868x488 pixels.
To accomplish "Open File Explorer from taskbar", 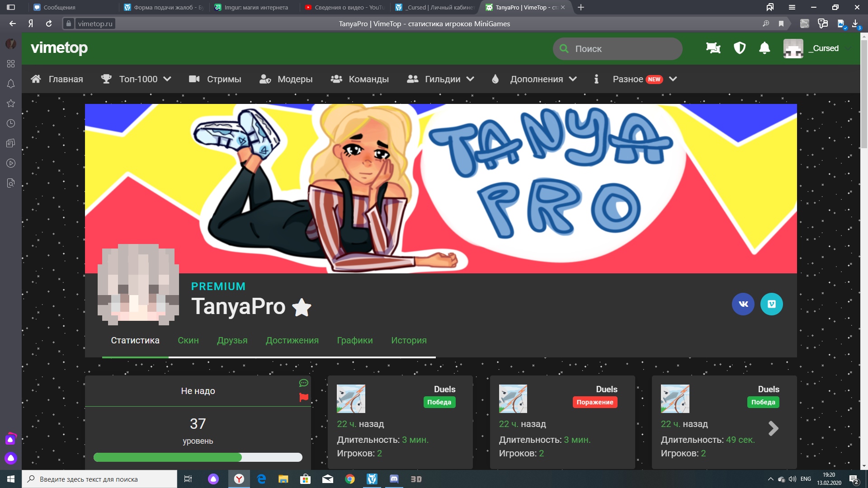I will [x=283, y=479].
